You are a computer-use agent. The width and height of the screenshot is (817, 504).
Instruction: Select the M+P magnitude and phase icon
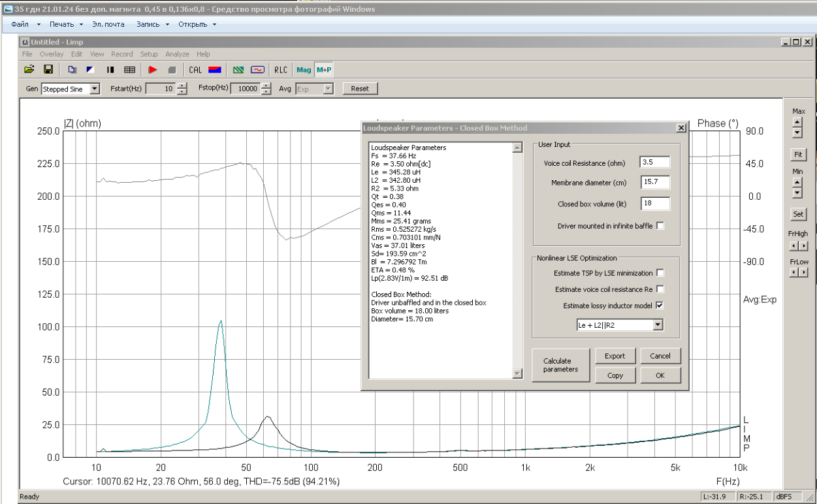click(323, 70)
